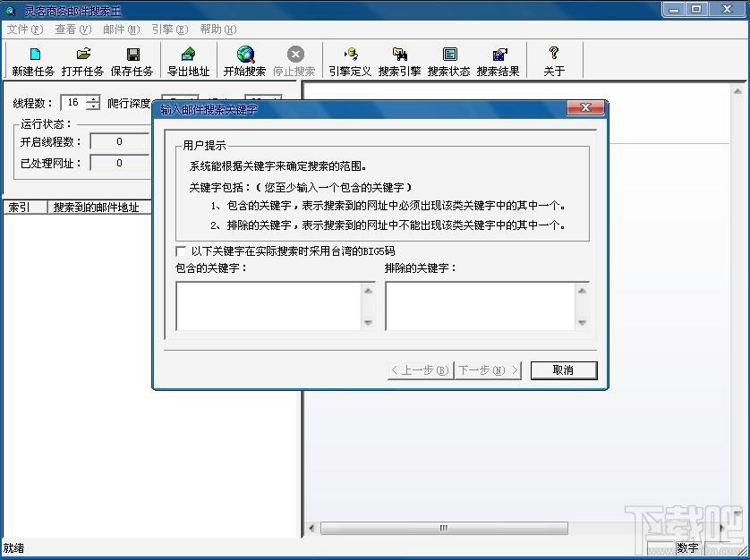Image resolution: width=750 pixels, height=560 pixels.
Task: Click inside the 包含的关键字 text box
Action: pos(268,306)
